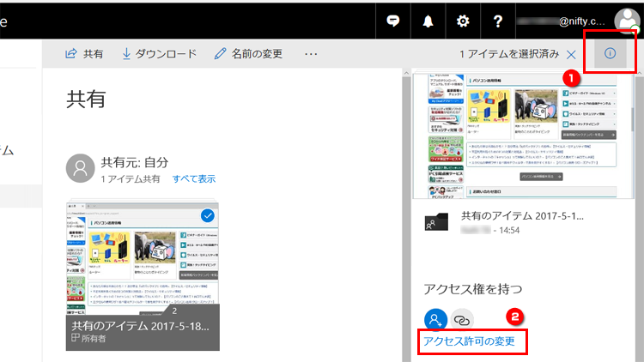644x362 pixels.
Task: Open the settings gear
Action: (463, 21)
